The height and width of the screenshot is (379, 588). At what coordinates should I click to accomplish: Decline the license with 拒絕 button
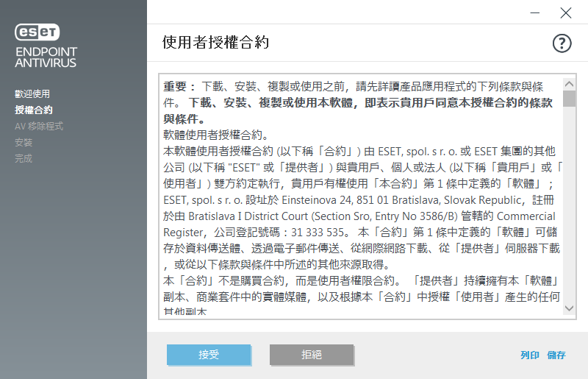tap(312, 355)
